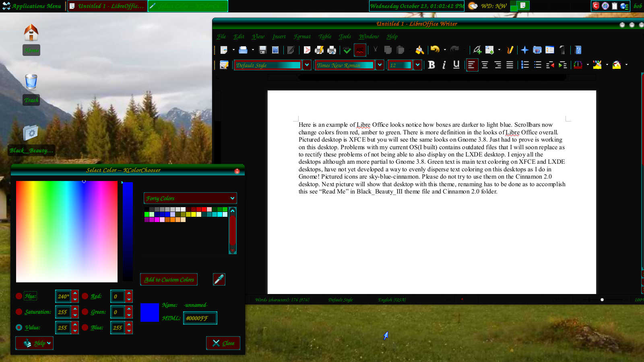
Task: Click the Clone Formatting paintbrush icon
Action: click(420, 50)
